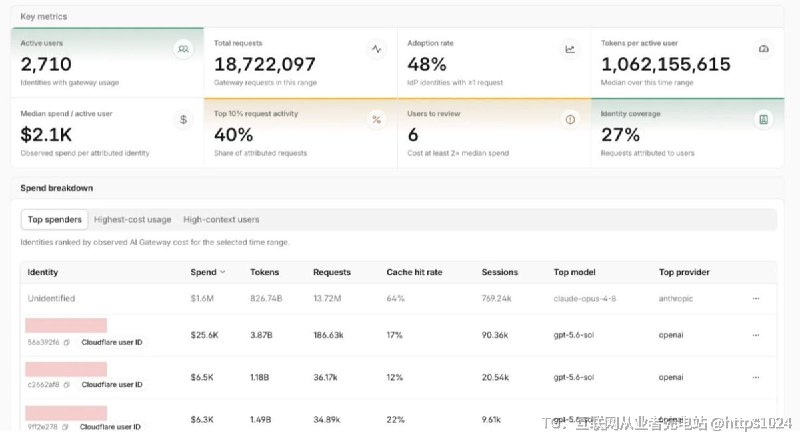Screen dimensions: 800x435
Task: Click the Adoption rate chart icon
Action: (570, 49)
